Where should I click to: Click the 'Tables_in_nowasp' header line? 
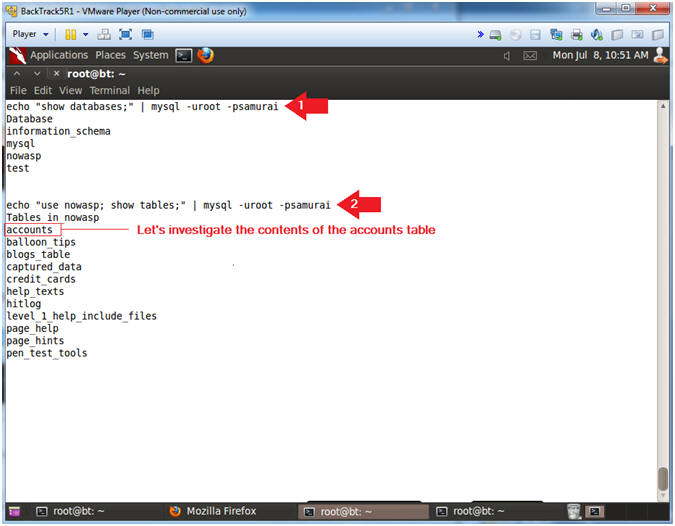pyautogui.click(x=53, y=217)
